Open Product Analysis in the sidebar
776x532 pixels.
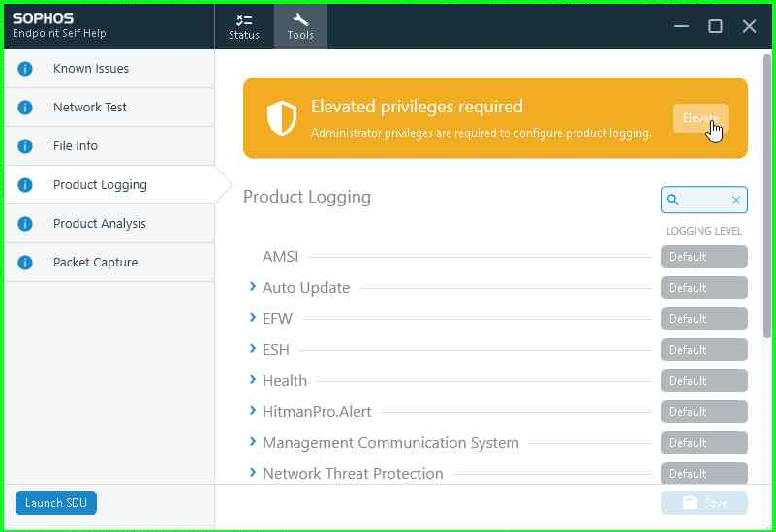point(100,224)
